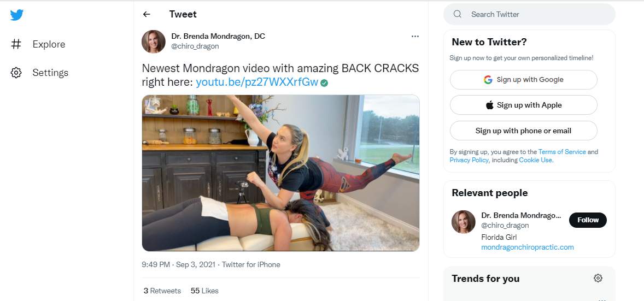644x301 pixels.
Task: Click Dr. Brenda Mondragon's tweet avatar
Action: tap(154, 42)
